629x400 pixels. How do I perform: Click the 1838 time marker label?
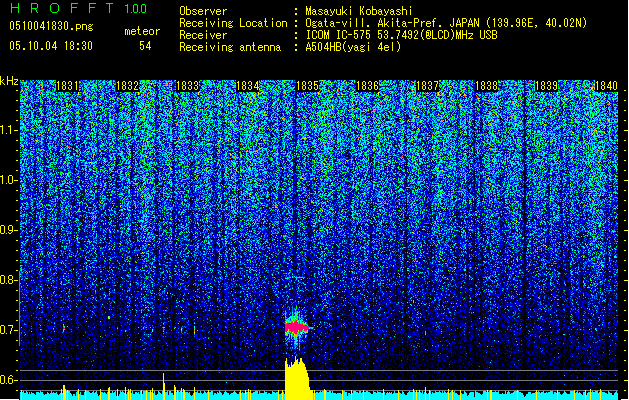pos(487,86)
